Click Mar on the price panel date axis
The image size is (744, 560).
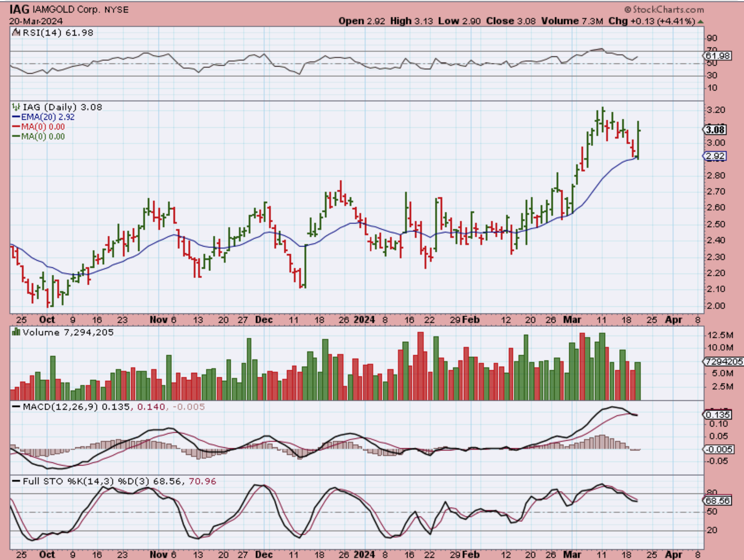(x=572, y=319)
